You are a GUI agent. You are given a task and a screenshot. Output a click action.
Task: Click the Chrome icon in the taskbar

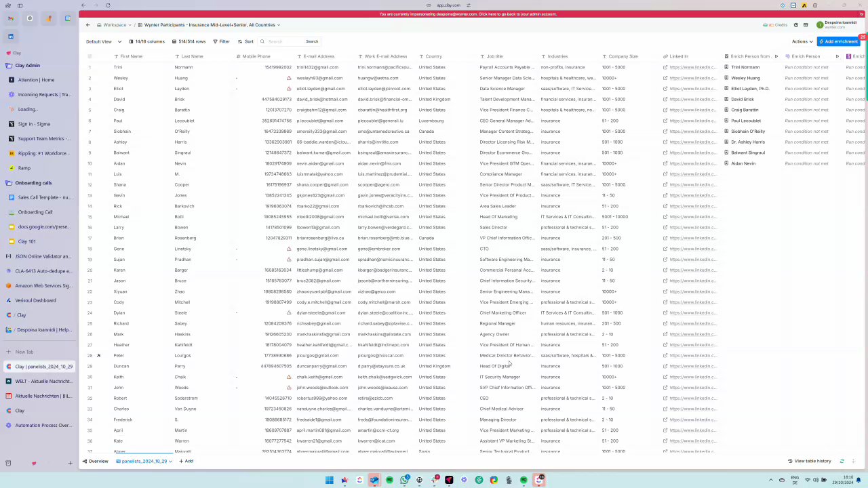point(494,480)
